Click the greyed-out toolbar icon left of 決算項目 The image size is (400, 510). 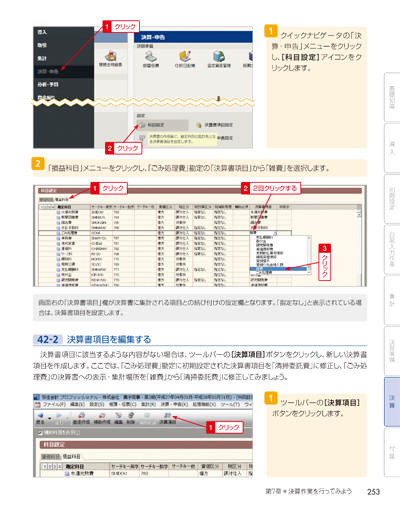[x=147, y=415]
